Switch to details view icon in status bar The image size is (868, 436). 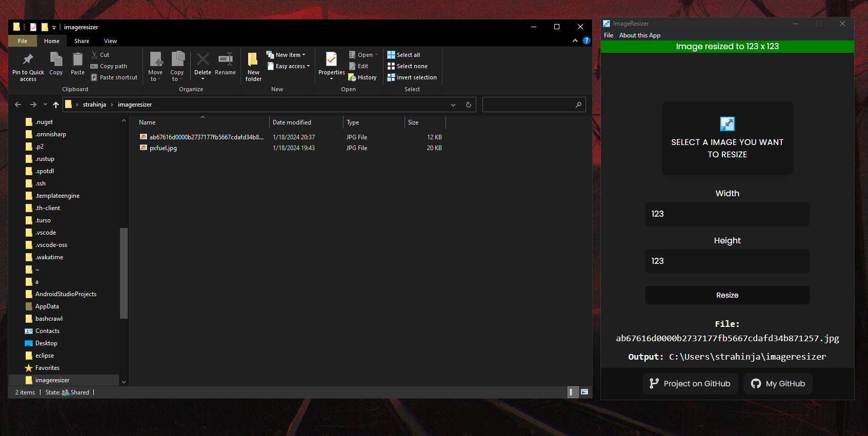pyautogui.click(x=573, y=392)
